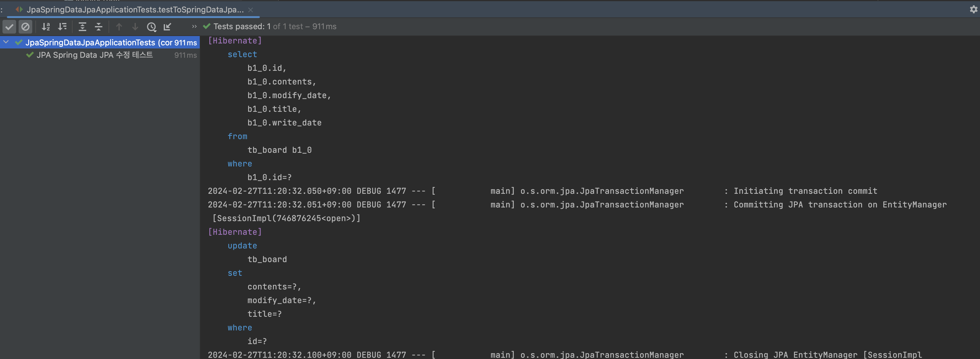The image size is (980, 359).
Task: Click the 'tb_board' line under update
Action: [267, 260]
